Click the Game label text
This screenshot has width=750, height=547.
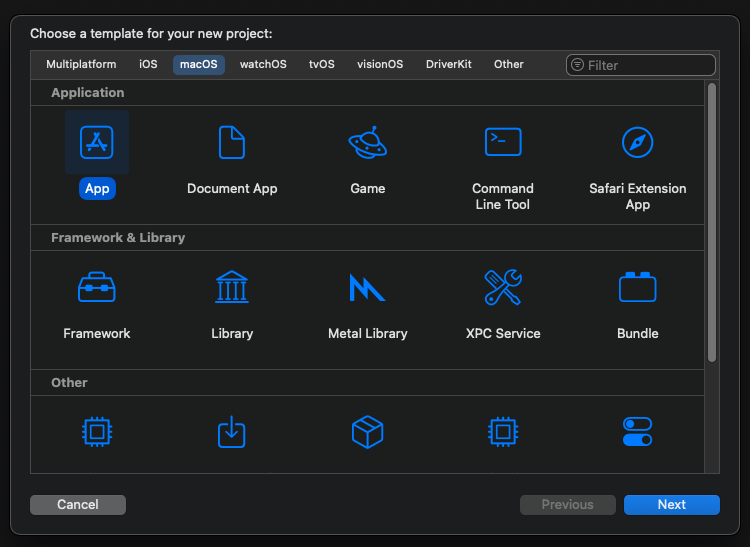click(x=367, y=188)
